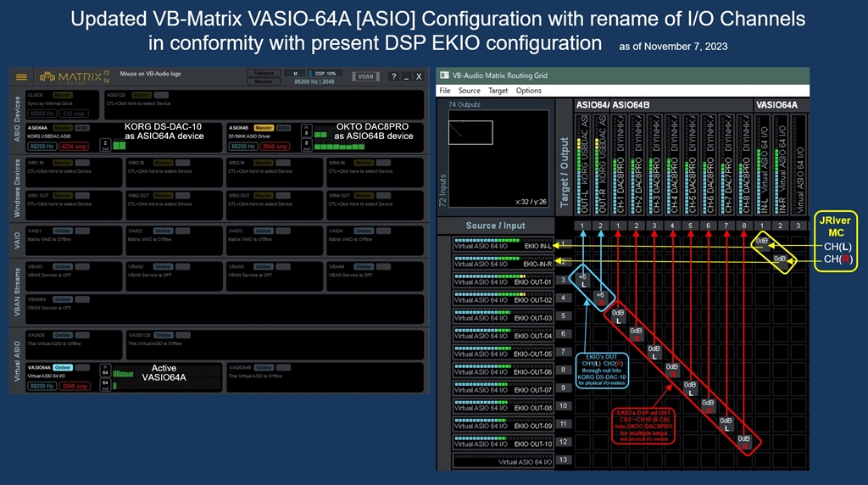Click the Routing Grid window title icon
The height and width of the screenshot is (485, 868).
[445, 75]
